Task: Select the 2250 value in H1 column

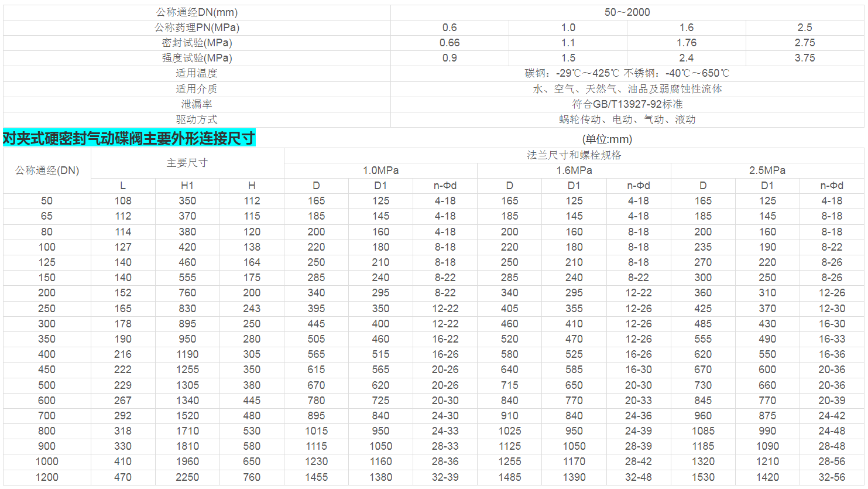Action: click(x=187, y=477)
